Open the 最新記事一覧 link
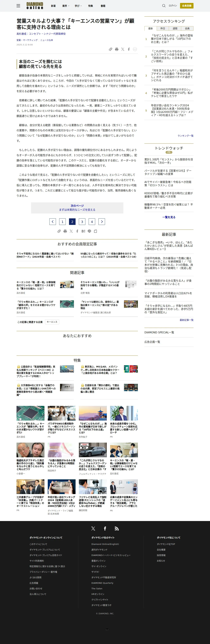The height and width of the screenshot is (644, 210). tap(186, 320)
